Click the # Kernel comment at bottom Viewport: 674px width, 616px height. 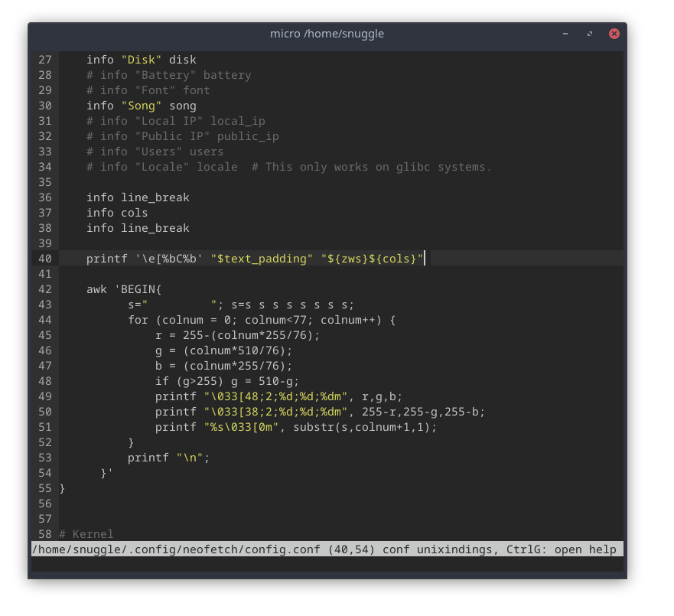point(84,534)
